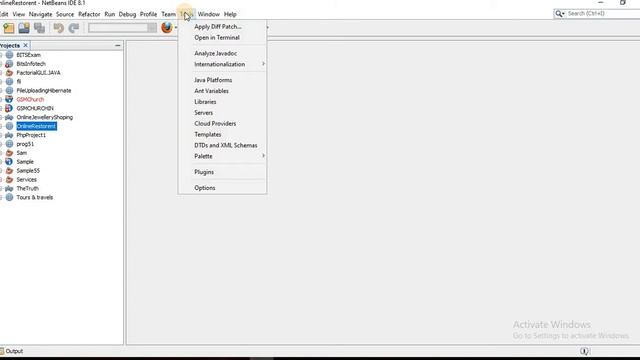This screenshot has height=360, width=640.
Task: Click the FileUploadingHibernate project icon
Action: click(x=9, y=91)
